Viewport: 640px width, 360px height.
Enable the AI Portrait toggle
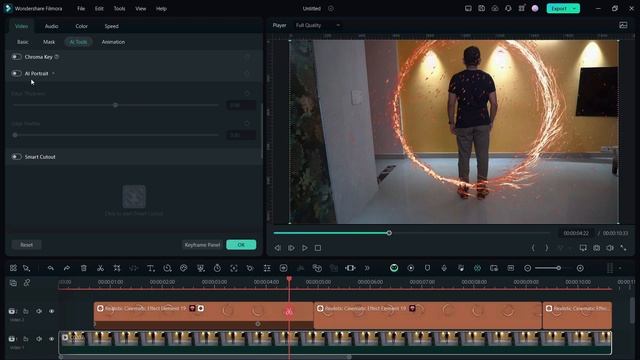(x=16, y=73)
